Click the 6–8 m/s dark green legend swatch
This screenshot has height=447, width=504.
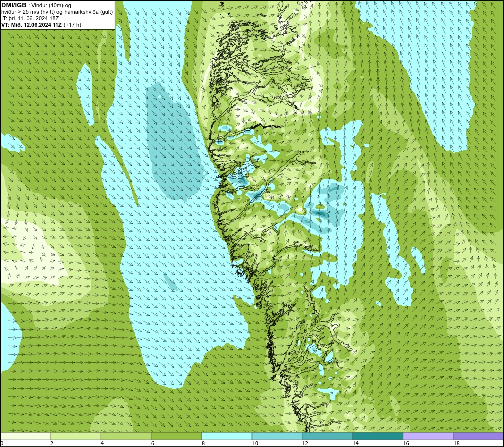(x=176, y=436)
